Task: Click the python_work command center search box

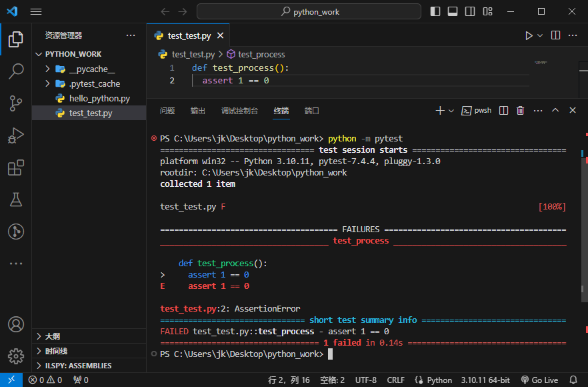Action: pyautogui.click(x=309, y=11)
